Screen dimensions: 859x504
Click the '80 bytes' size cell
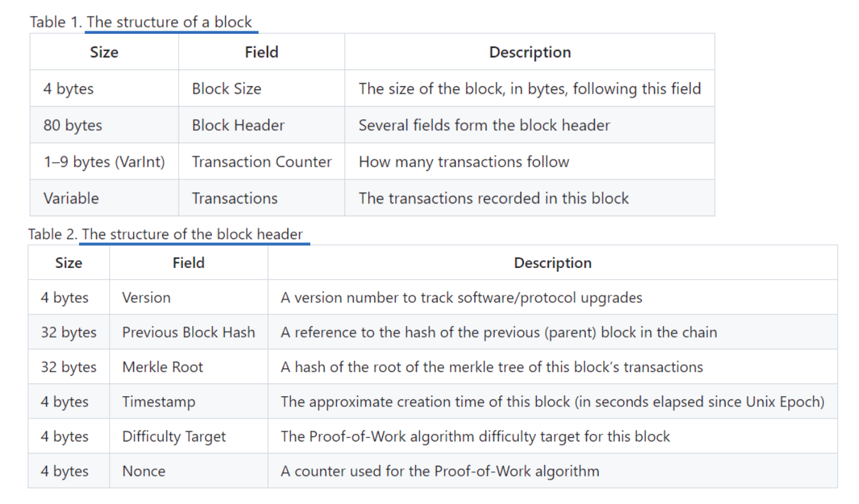(x=104, y=125)
